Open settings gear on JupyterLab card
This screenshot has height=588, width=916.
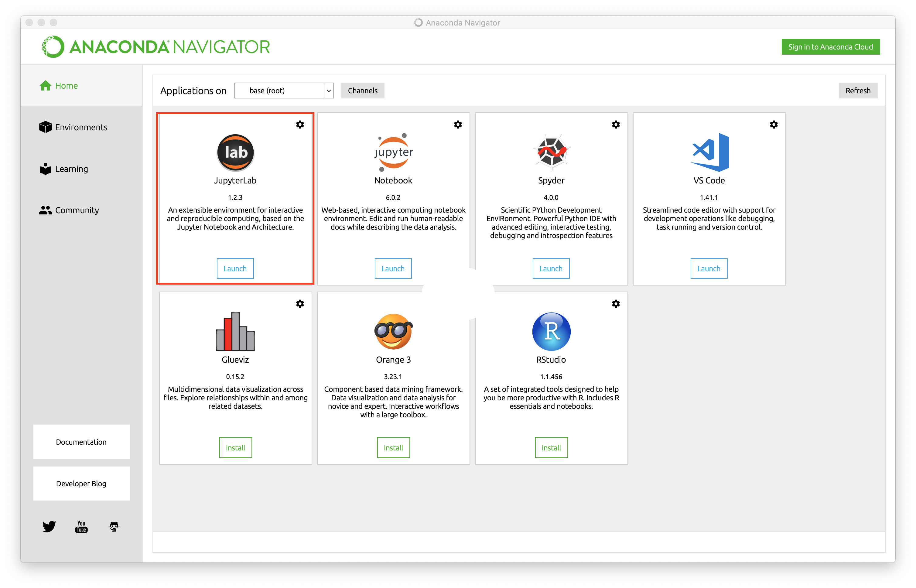300,125
